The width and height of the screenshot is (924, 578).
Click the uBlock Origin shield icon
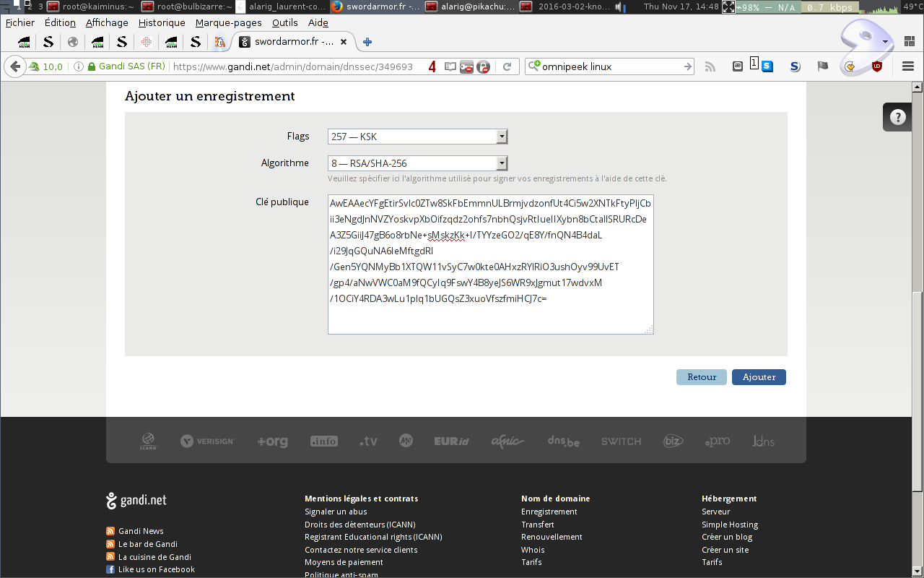pos(877,66)
